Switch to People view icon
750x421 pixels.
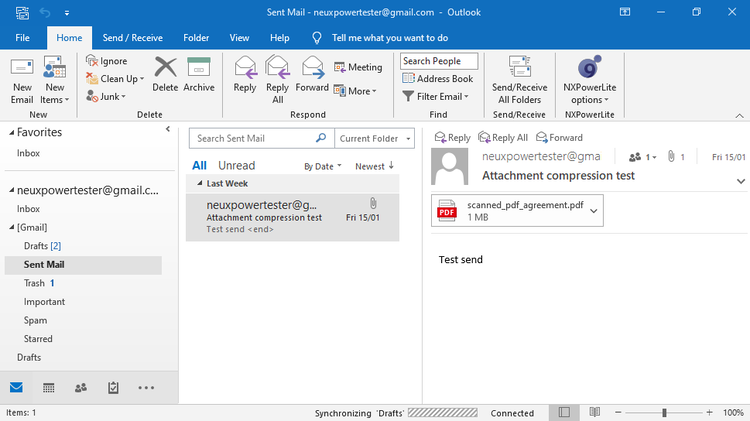pyautogui.click(x=81, y=388)
